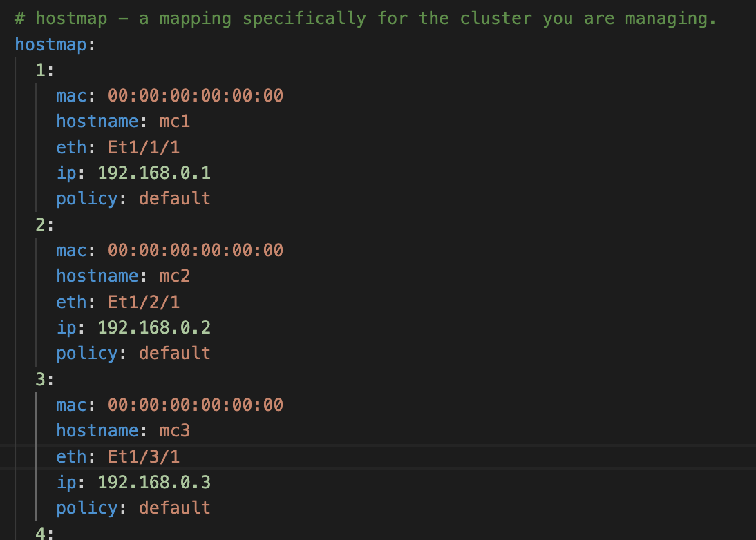Click the eth value Et1/1/1
This screenshot has width=756, height=540.
[x=144, y=147]
